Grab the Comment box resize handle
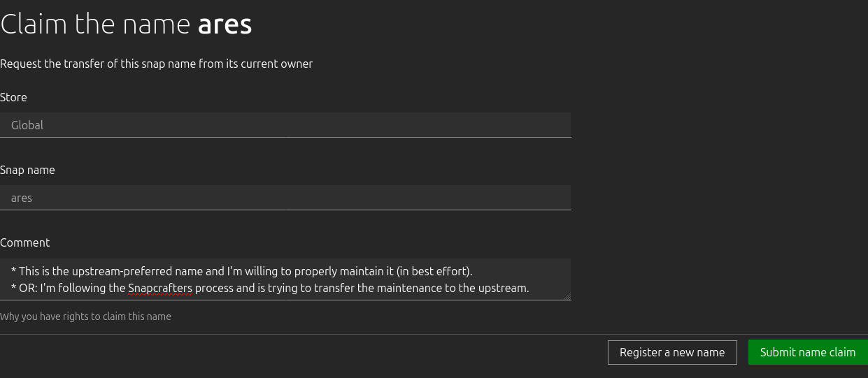The width and height of the screenshot is (868, 378). (x=567, y=296)
